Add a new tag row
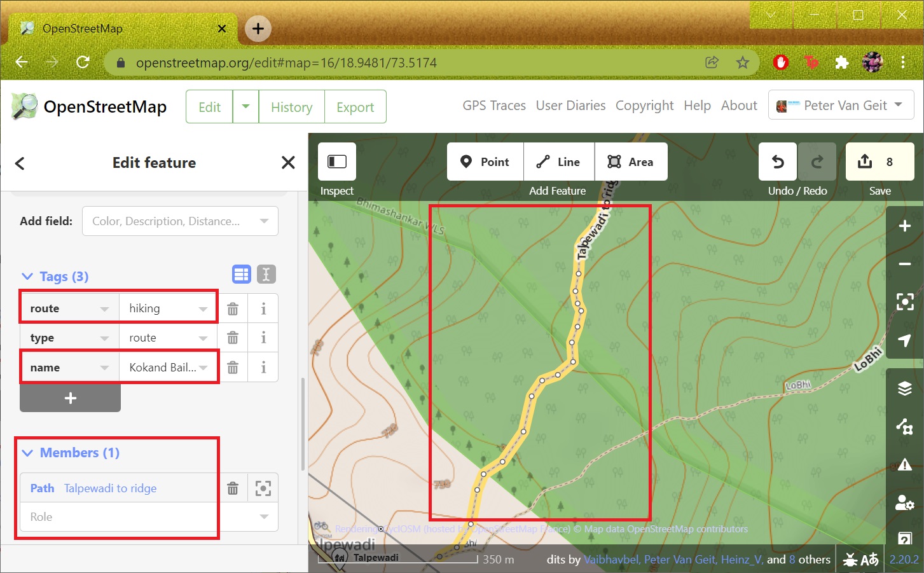The width and height of the screenshot is (924, 573). tap(70, 398)
